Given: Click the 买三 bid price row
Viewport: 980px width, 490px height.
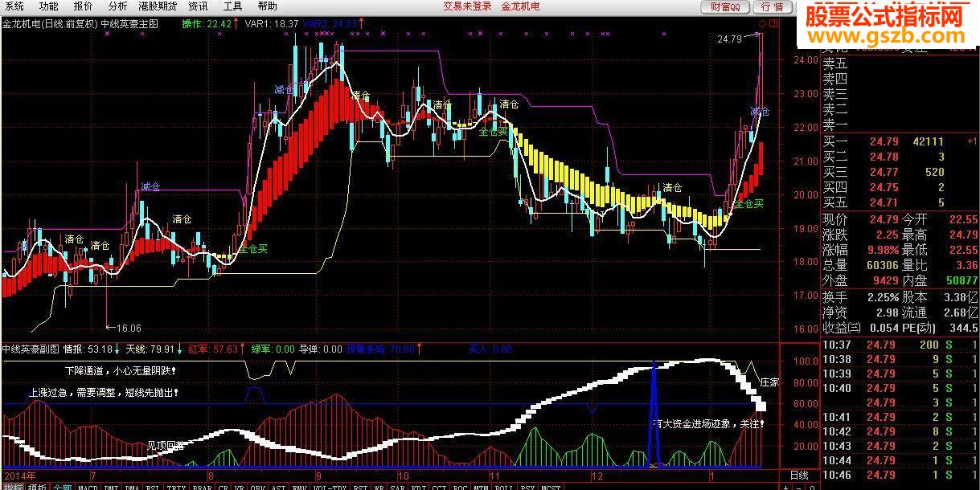Looking at the screenshot, I should coord(900,172).
